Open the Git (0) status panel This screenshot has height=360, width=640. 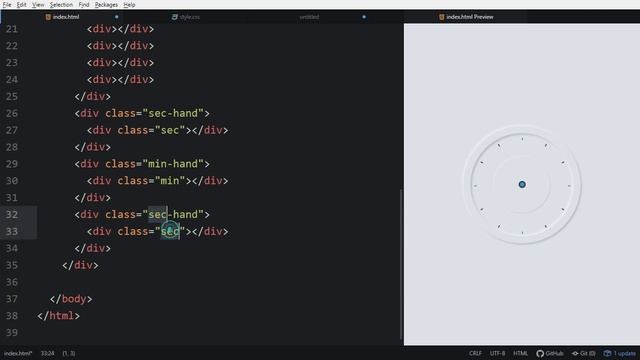click(x=583, y=353)
